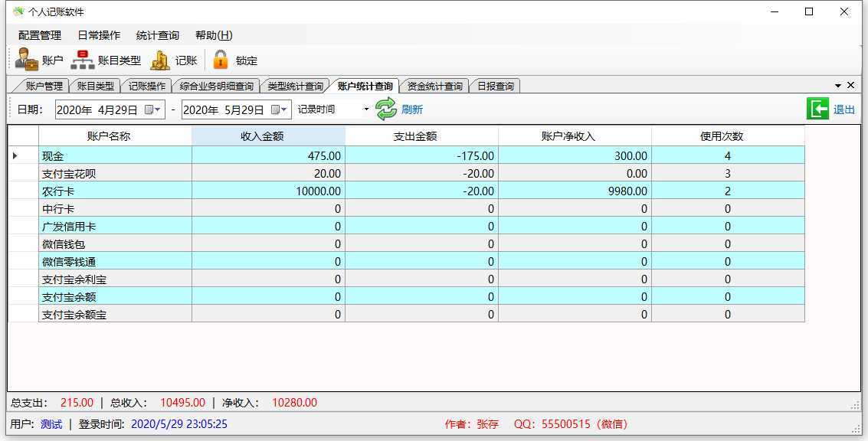Screen dimensions: 868x441
Task: Open the end date calendar dropdown
Action: [280, 109]
